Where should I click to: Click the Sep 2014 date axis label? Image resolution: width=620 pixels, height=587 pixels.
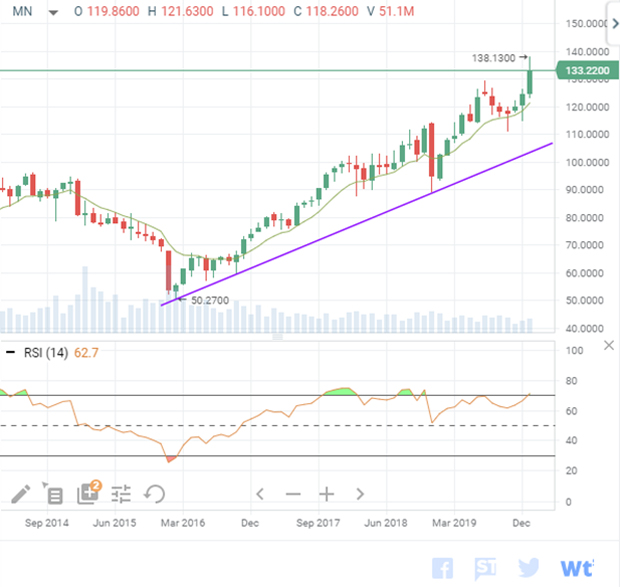[x=47, y=523]
